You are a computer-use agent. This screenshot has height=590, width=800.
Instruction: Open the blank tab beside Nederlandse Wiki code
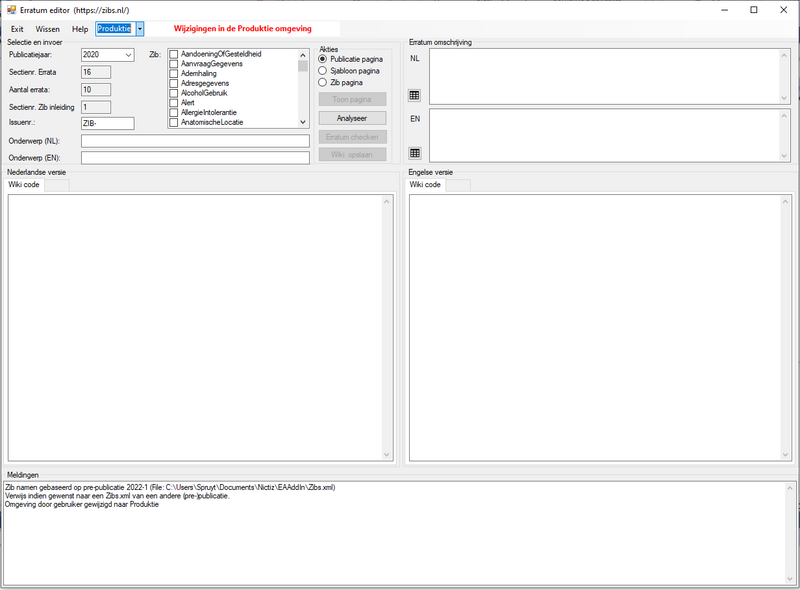(57, 185)
